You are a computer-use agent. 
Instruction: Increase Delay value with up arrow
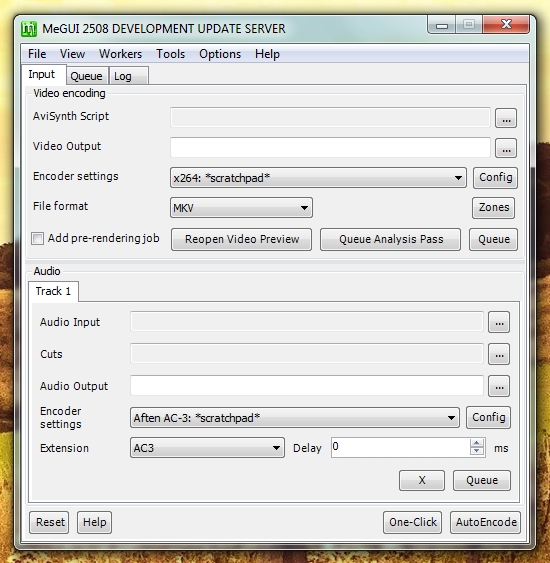477,443
